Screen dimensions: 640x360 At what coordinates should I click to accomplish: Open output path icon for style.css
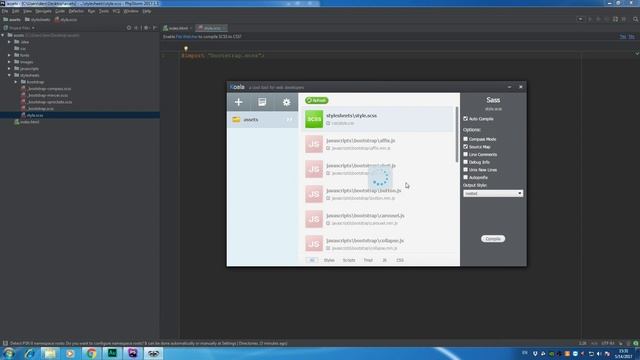[x=328, y=123]
